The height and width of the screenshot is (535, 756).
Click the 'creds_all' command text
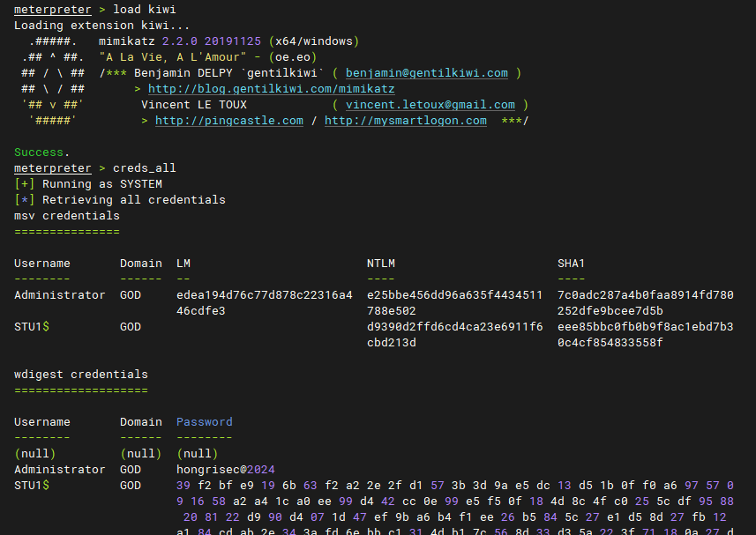[x=144, y=168]
